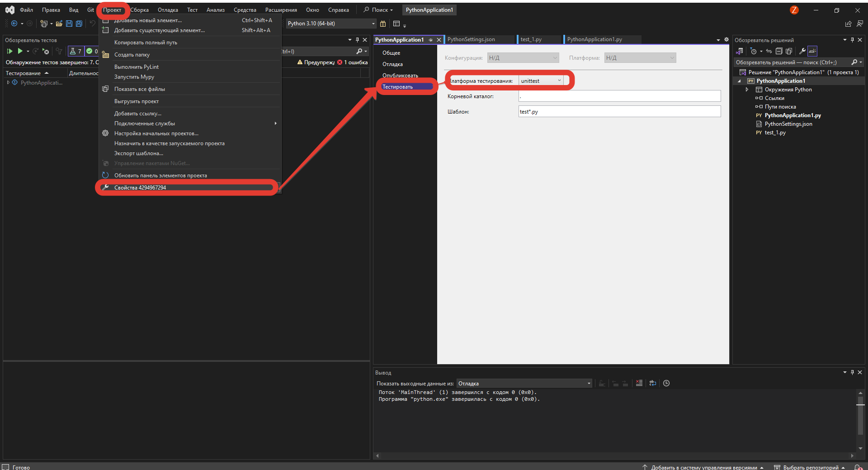This screenshot has width=868, height=470.
Task: Toggle word wrap in the Output panel
Action: 652,383
